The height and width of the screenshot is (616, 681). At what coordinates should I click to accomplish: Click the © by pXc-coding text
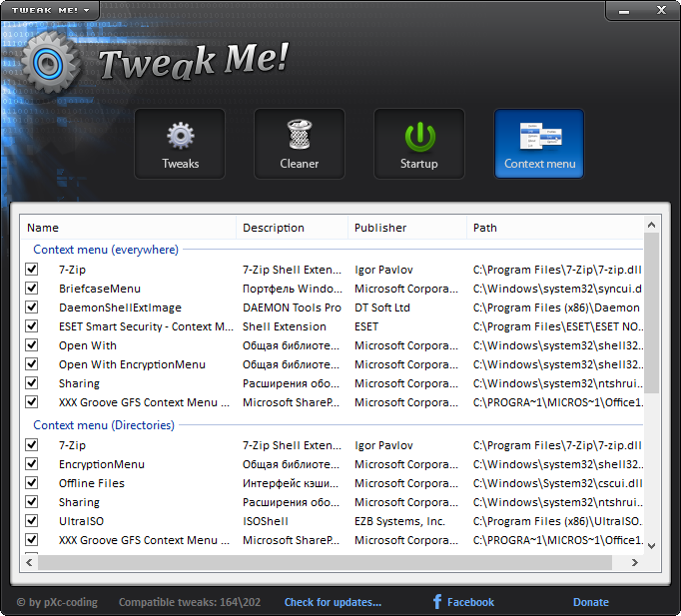click(x=57, y=602)
